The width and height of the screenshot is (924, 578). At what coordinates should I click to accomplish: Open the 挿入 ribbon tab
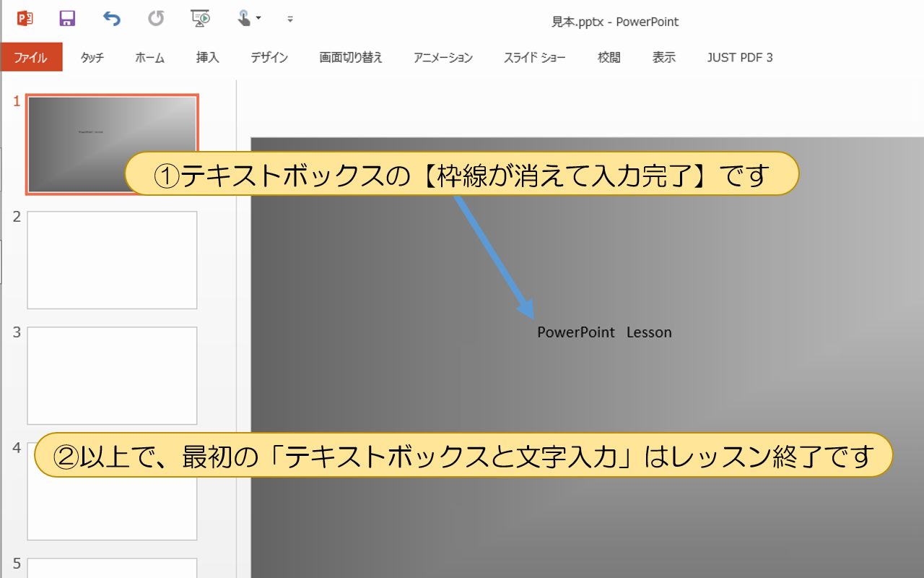pyautogui.click(x=208, y=58)
